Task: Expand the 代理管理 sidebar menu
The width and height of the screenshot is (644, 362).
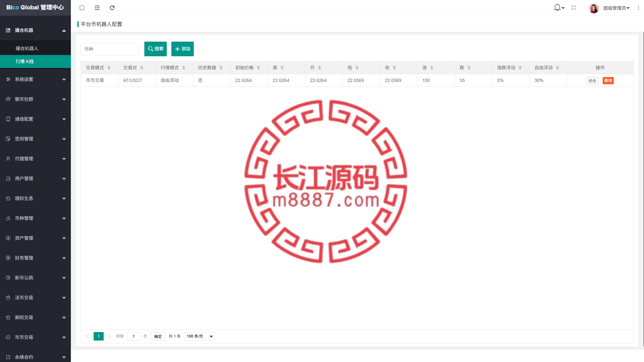Action: [x=35, y=159]
